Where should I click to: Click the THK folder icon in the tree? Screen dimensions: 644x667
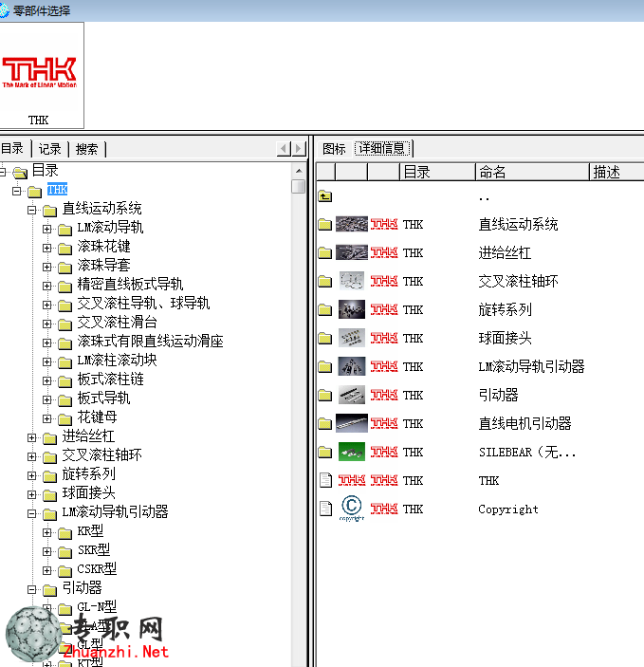(35, 192)
